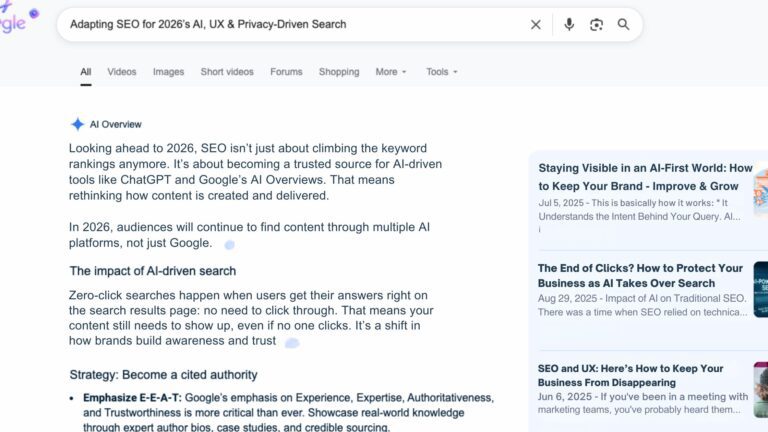
Task: Click paragraph starting 'Zero-click searches happen'
Action: coord(251,318)
